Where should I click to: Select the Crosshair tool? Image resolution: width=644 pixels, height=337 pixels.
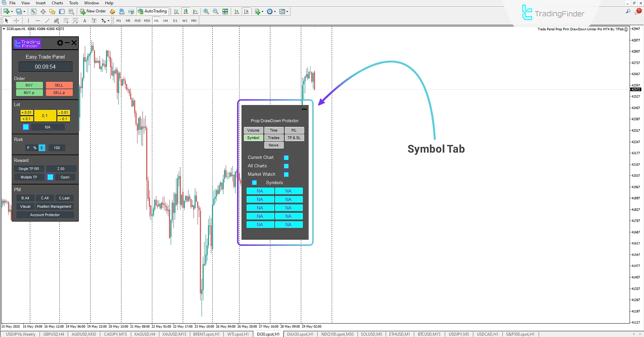click(16, 21)
